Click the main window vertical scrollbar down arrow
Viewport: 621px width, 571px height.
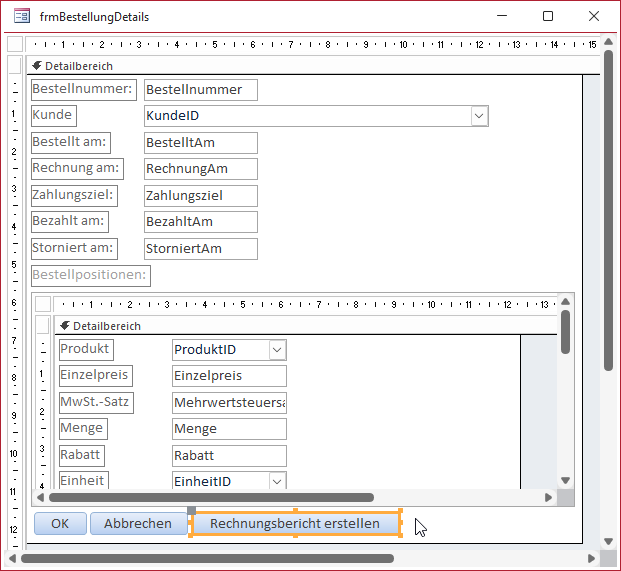point(608,542)
